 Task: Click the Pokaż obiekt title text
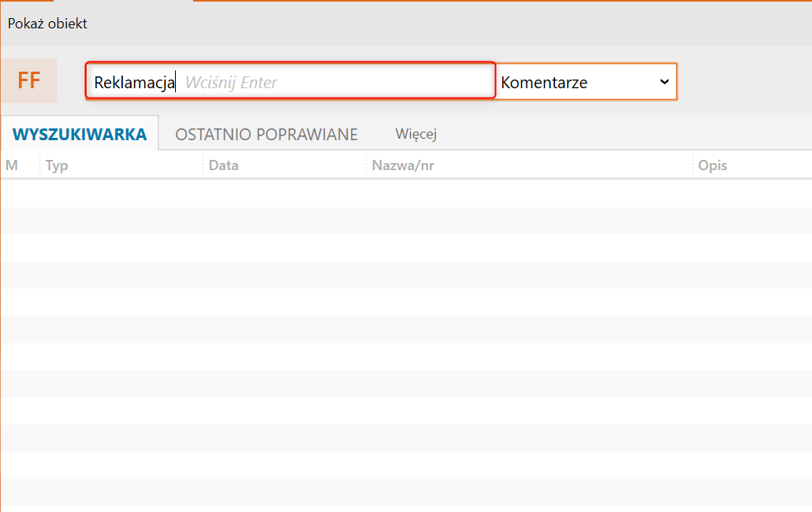pyautogui.click(x=47, y=24)
